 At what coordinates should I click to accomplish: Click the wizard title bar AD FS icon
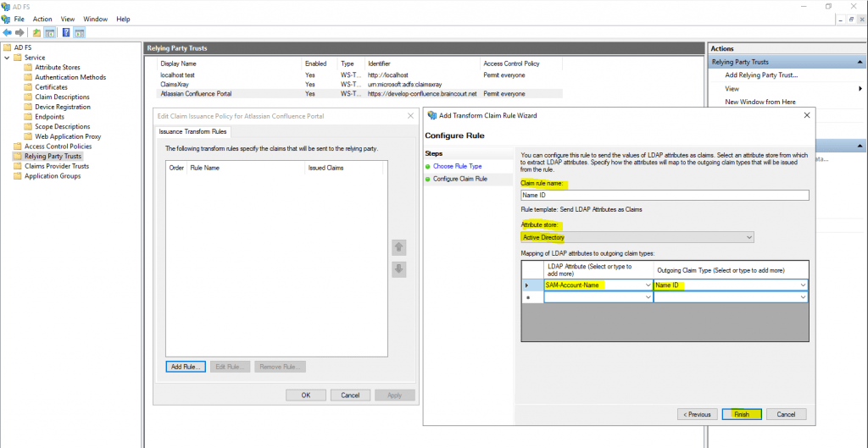pos(431,115)
